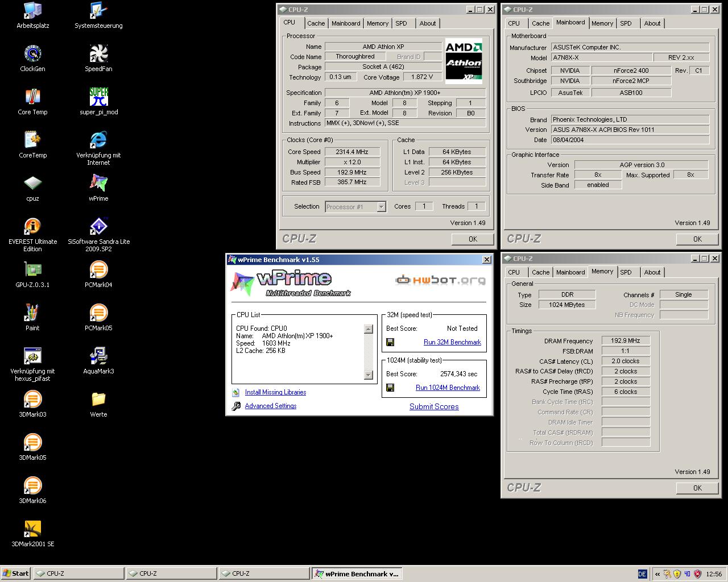Open SPD tab in CPU-Z CPU window
728x582 pixels.
click(402, 23)
